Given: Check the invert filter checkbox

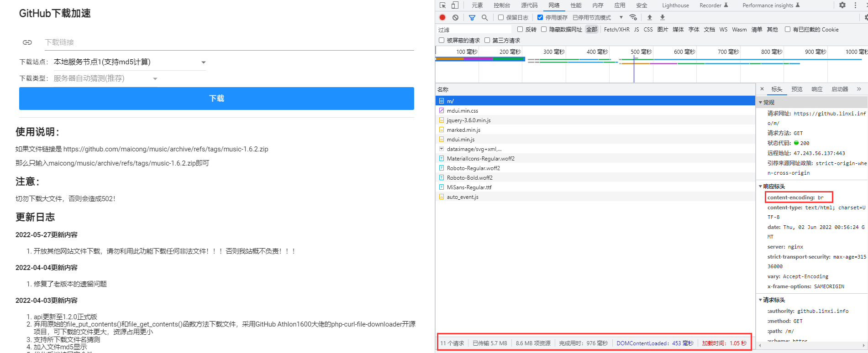Looking at the screenshot, I should click(x=520, y=29).
